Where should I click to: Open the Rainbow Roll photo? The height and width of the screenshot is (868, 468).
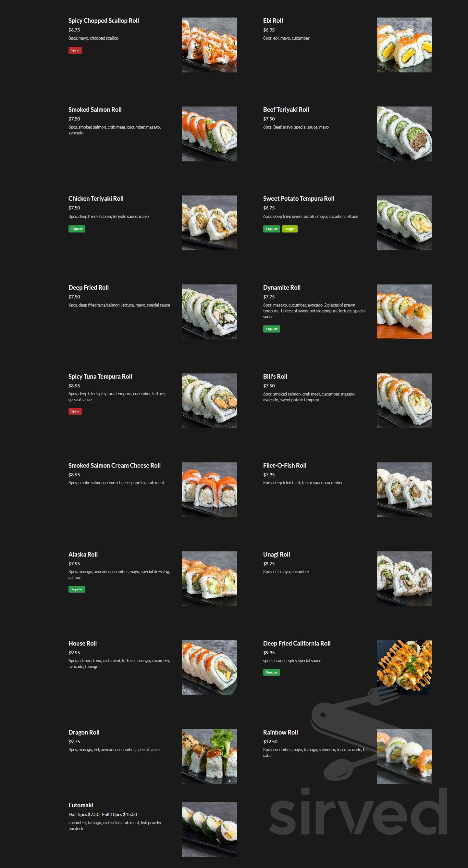pos(404,757)
